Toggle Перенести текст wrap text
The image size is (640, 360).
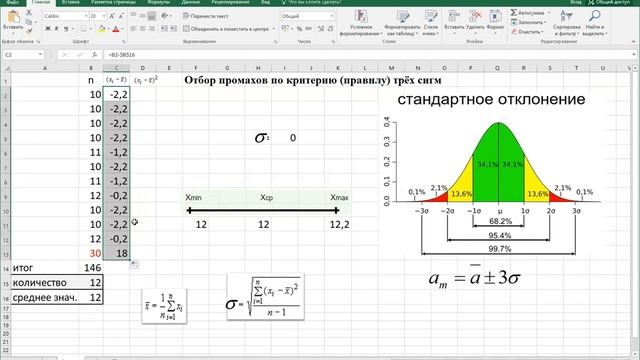(206, 16)
